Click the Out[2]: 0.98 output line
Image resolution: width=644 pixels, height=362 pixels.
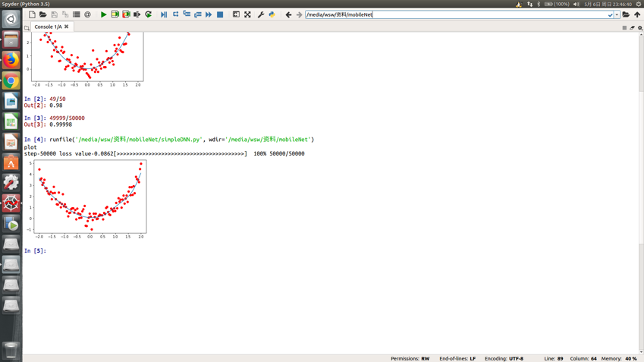43,105
